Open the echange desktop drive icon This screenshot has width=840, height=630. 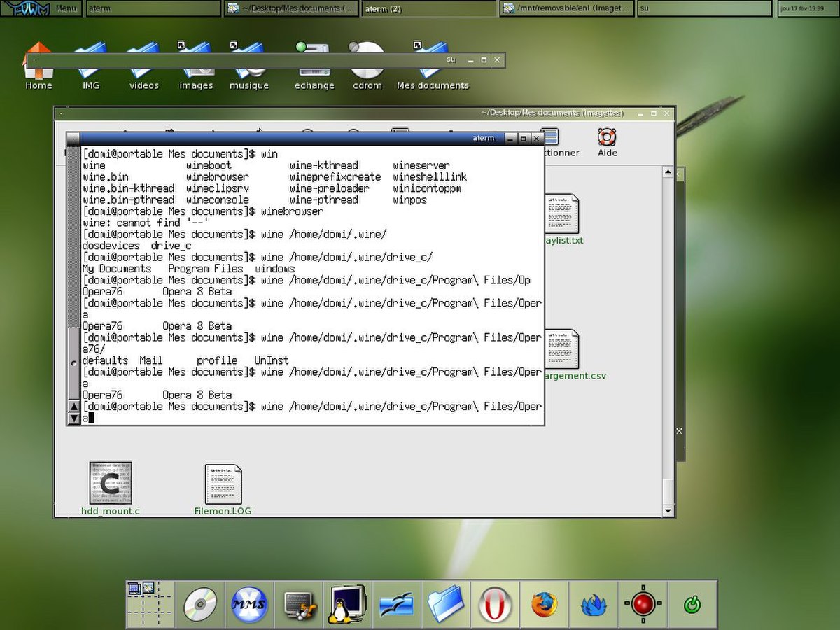pos(314,66)
